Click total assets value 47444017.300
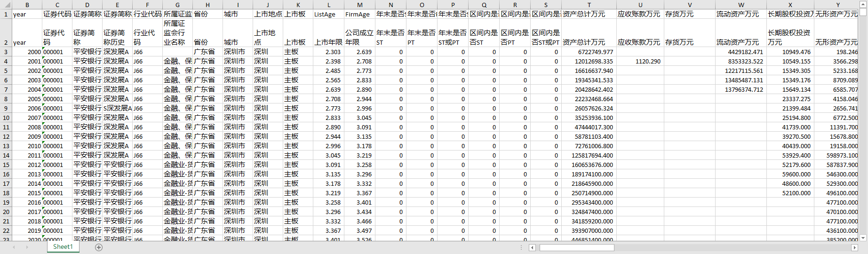This screenshot has height=254, width=868. [589, 127]
